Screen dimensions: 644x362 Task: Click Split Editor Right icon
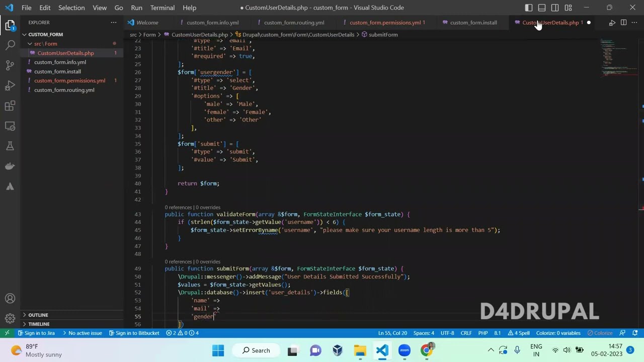623,23
